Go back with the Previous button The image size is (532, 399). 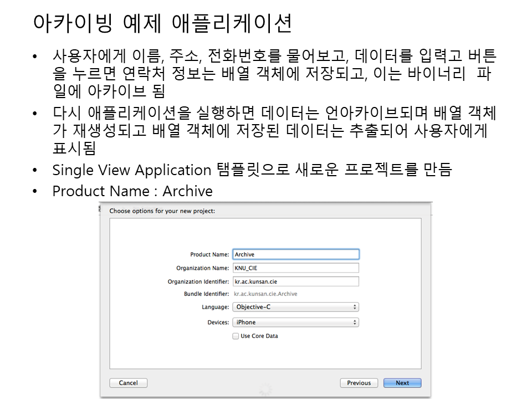[x=359, y=383]
